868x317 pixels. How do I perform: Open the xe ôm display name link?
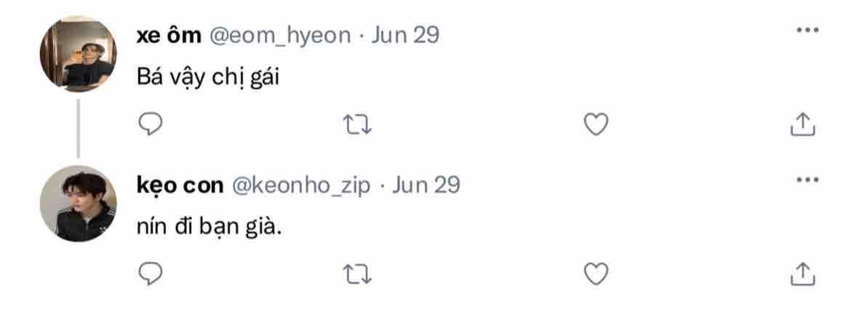pyautogui.click(x=168, y=36)
